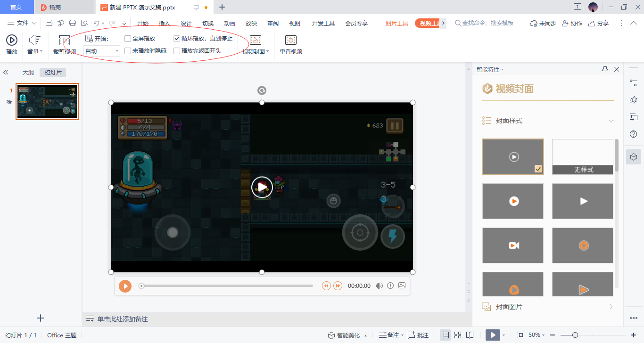Image resolution: width=644 pixels, height=343 pixels.
Task: Open the 裁剪视频 trim video tool
Action: (x=65, y=45)
